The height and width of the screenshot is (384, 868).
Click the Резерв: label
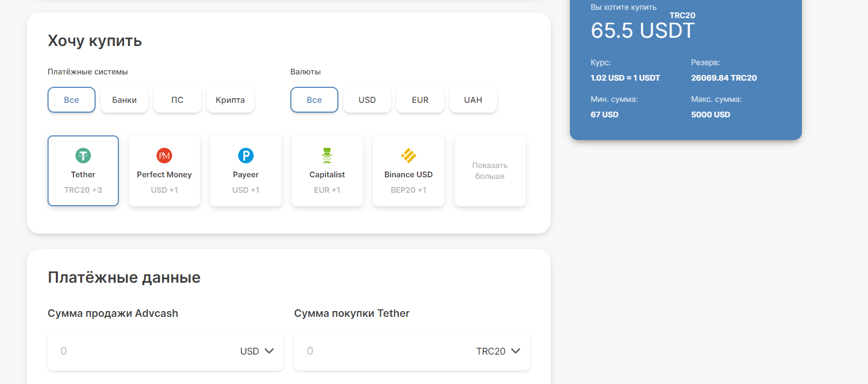(706, 63)
